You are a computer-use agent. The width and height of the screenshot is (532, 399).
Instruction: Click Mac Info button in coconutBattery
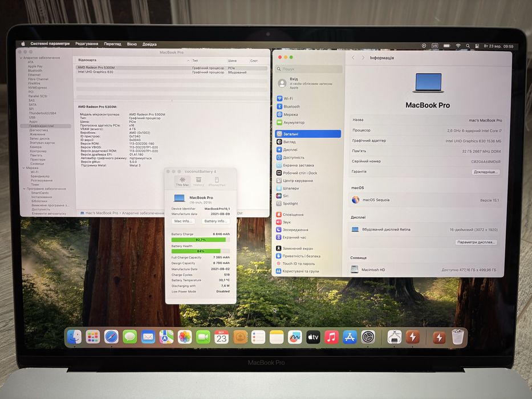click(x=183, y=221)
